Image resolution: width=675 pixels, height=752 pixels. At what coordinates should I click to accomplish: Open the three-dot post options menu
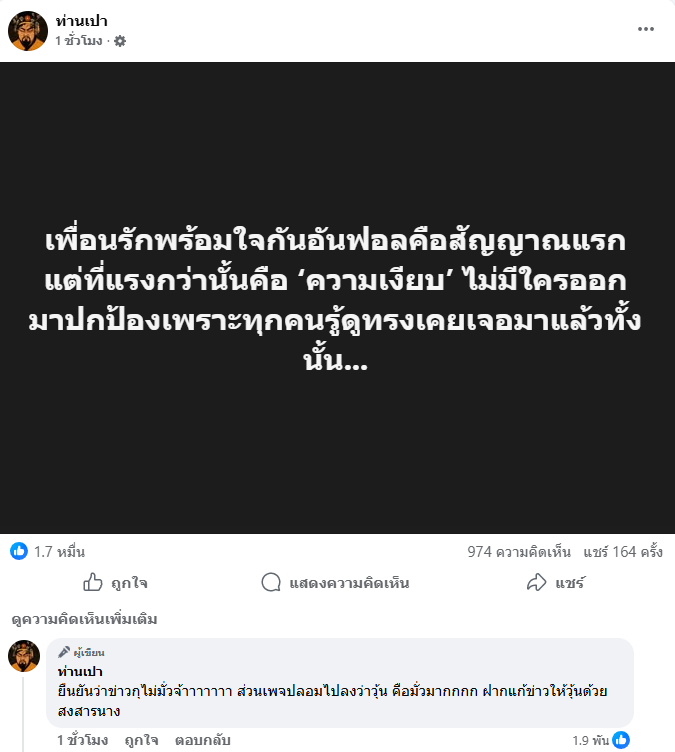[x=645, y=29]
